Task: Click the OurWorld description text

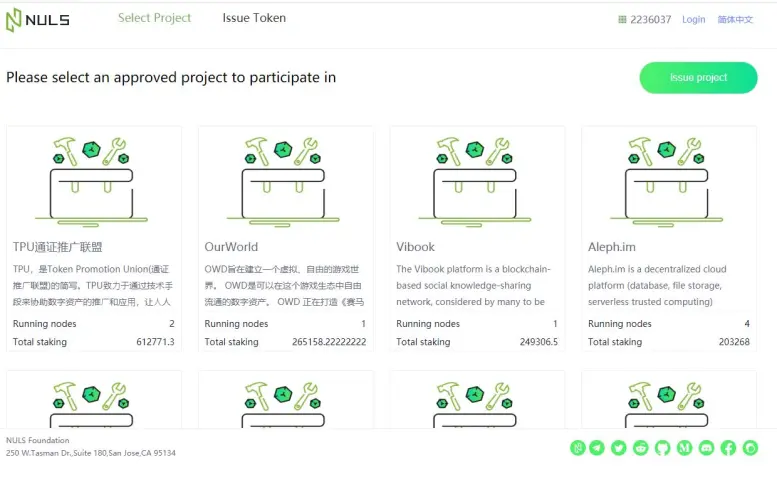Action: tap(284, 285)
